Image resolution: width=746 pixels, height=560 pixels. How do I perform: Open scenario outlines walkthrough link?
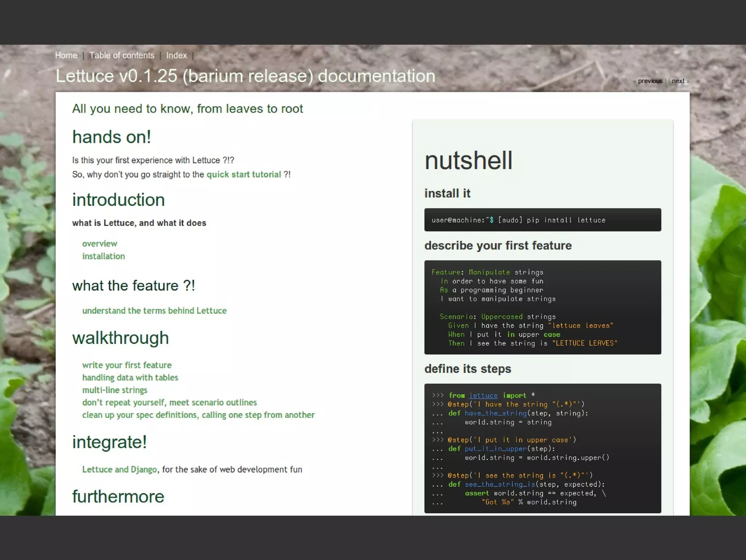[169, 402]
